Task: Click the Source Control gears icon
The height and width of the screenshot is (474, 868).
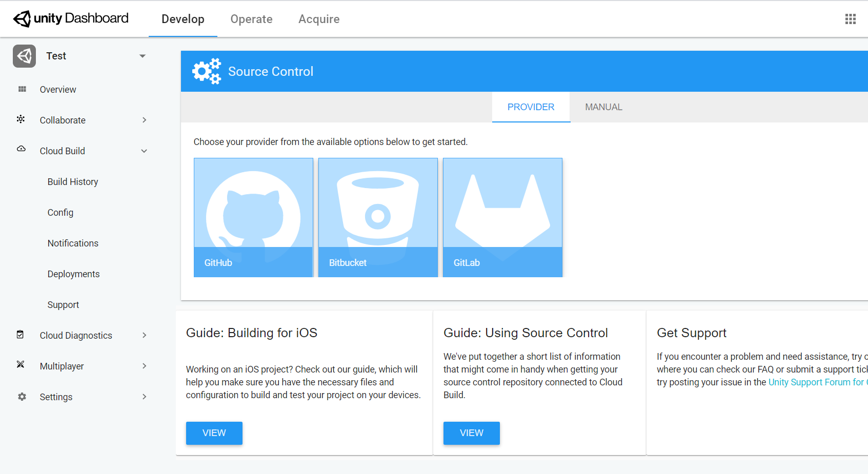Action: pos(207,71)
